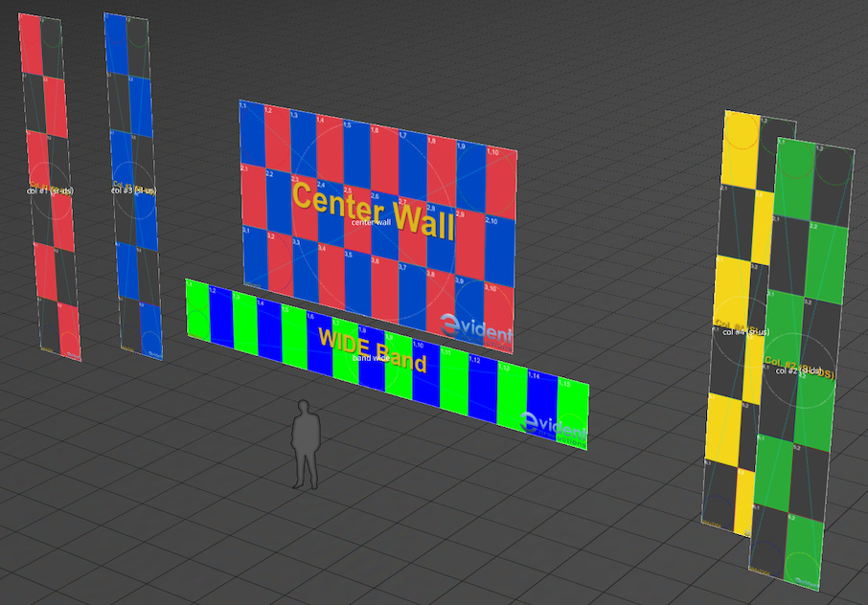Select tile 3.1 at Center Wall bottom-left
The width and height of the screenshot is (868, 605).
(x=254, y=255)
